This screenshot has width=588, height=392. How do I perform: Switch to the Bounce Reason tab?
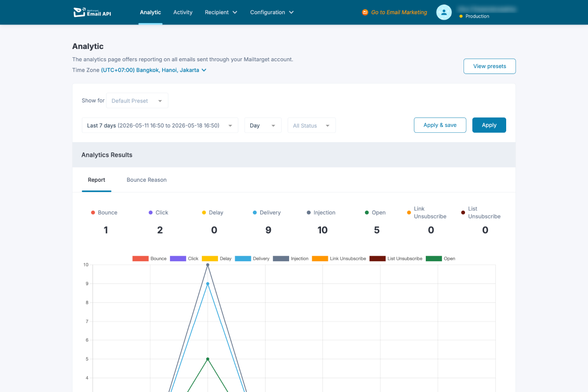tap(147, 180)
